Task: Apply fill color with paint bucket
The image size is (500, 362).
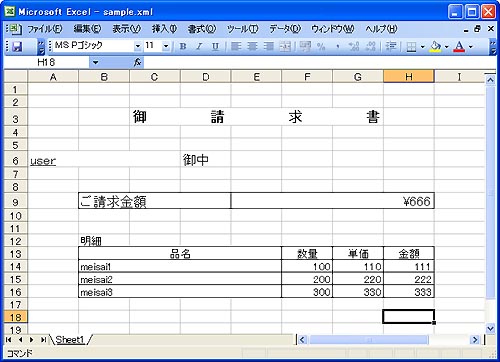Action: pos(435,46)
